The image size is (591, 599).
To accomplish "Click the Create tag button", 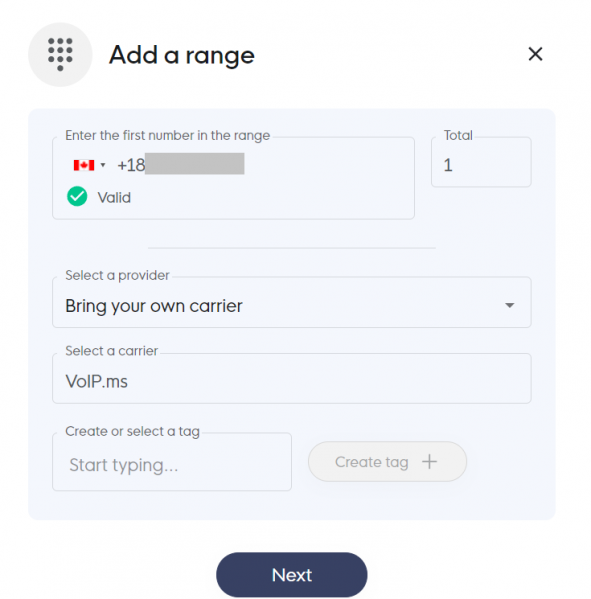I will (x=387, y=461).
